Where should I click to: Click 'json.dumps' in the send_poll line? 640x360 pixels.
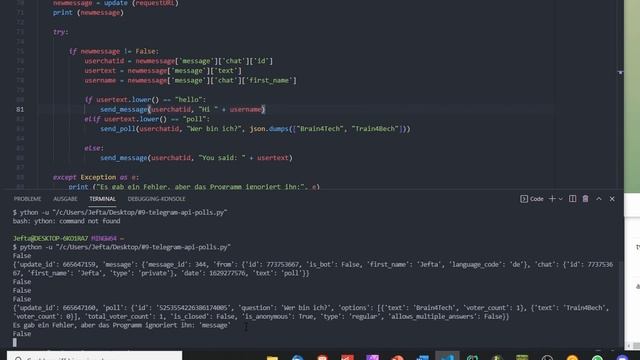point(269,129)
